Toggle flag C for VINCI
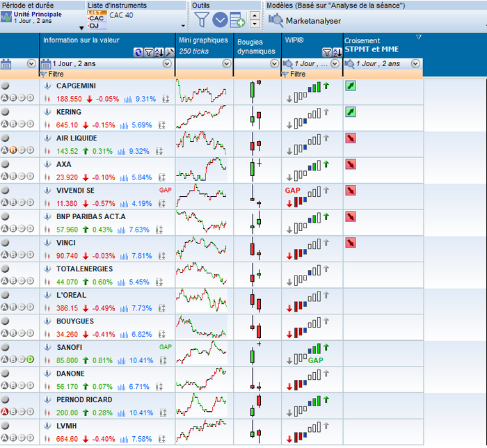Viewport: 487px width, 448px height. [x=22, y=255]
